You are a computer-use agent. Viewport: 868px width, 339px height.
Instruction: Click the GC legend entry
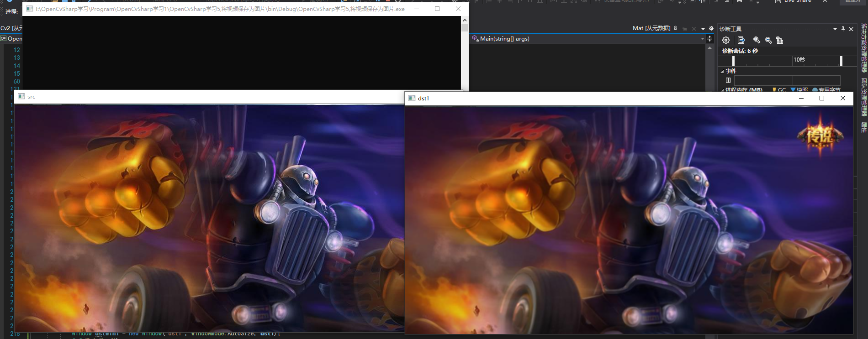779,90
